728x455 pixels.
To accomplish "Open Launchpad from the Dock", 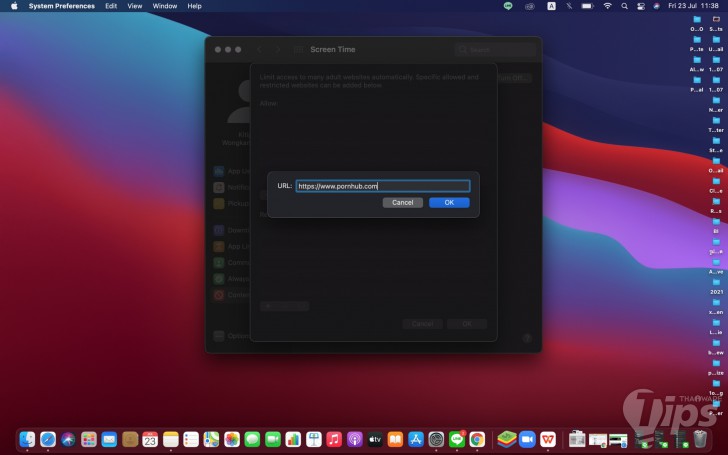I will (89, 439).
